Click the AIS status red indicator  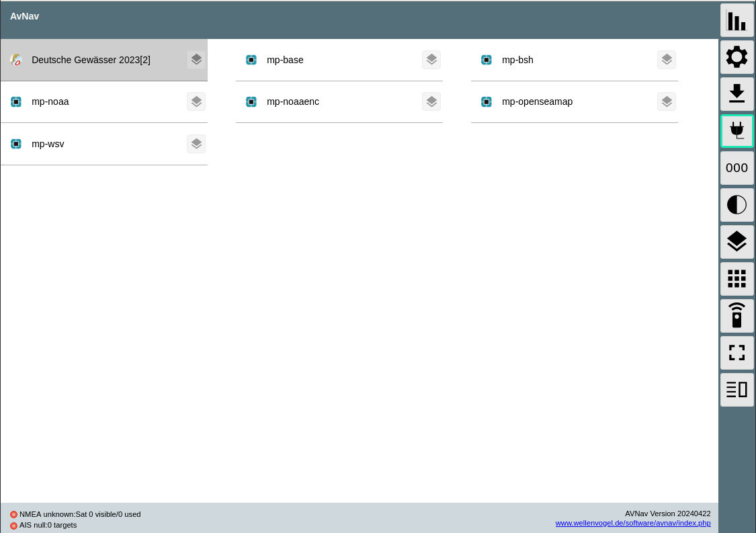tap(13, 526)
